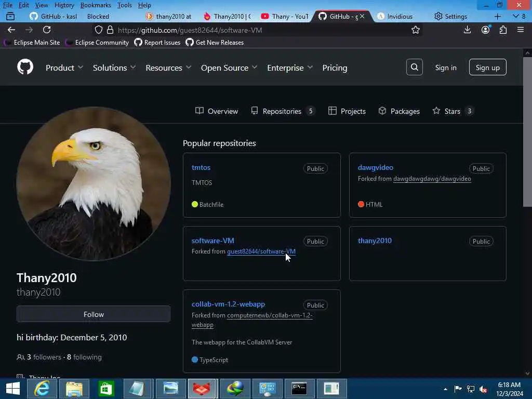Click the eagle profile avatar image
The image size is (532, 399).
click(94, 184)
